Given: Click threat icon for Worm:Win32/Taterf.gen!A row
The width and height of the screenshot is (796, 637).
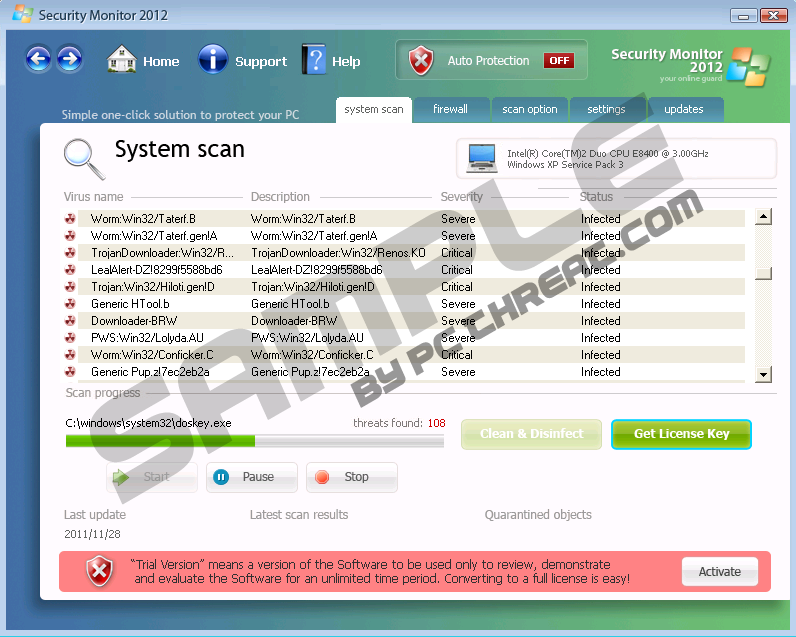Looking at the screenshot, I should click(70, 236).
